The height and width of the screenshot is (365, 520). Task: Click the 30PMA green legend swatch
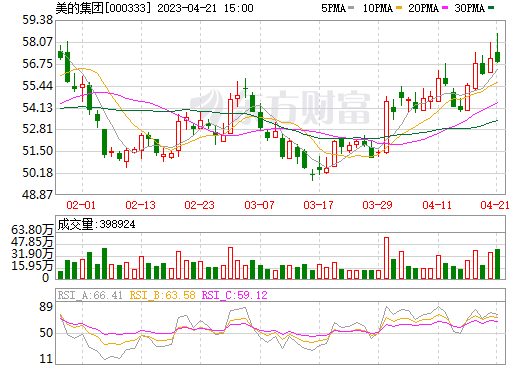point(491,8)
